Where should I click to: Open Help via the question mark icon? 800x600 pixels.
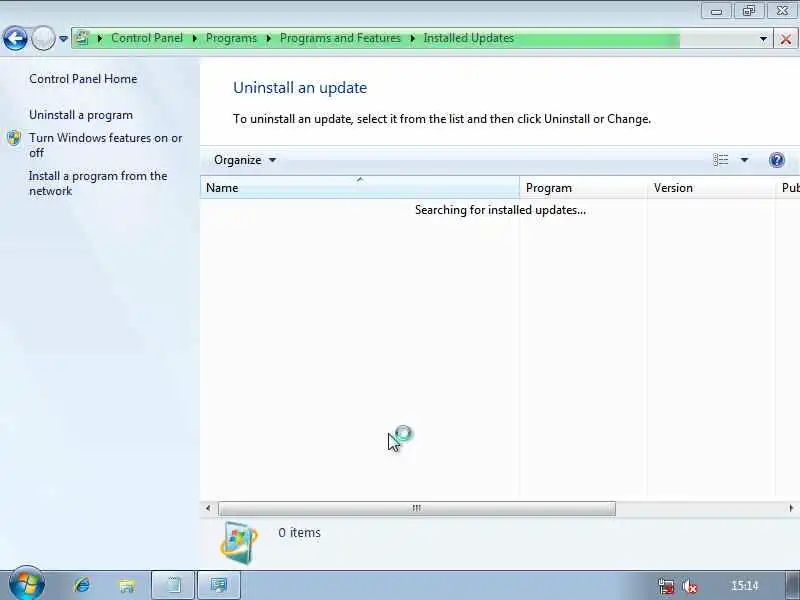click(777, 160)
